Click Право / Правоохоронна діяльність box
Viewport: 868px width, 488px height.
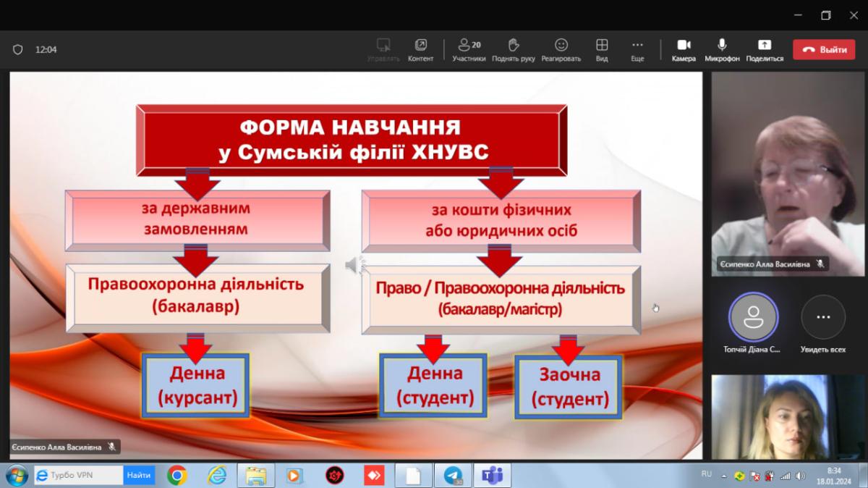pyautogui.click(x=501, y=299)
